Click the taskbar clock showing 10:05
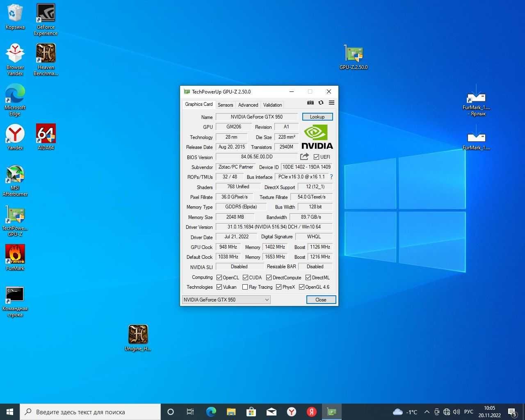This screenshot has width=525, height=420. coord(489,412)
